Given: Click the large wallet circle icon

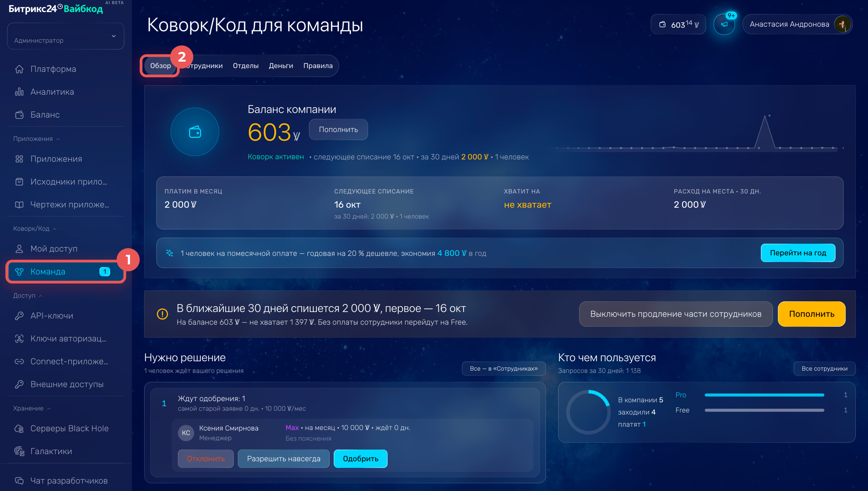Looking at the screenshot, I should coord(195,132).
